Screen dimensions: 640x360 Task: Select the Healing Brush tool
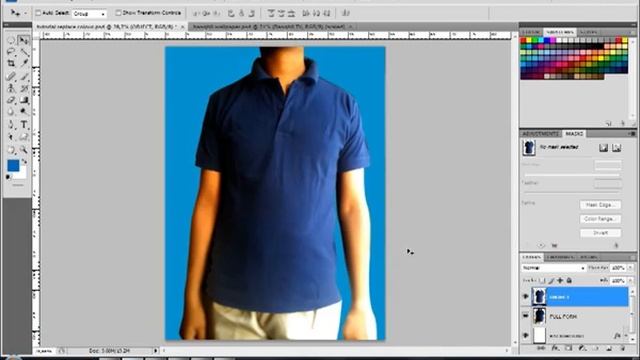tap(11, 76)
